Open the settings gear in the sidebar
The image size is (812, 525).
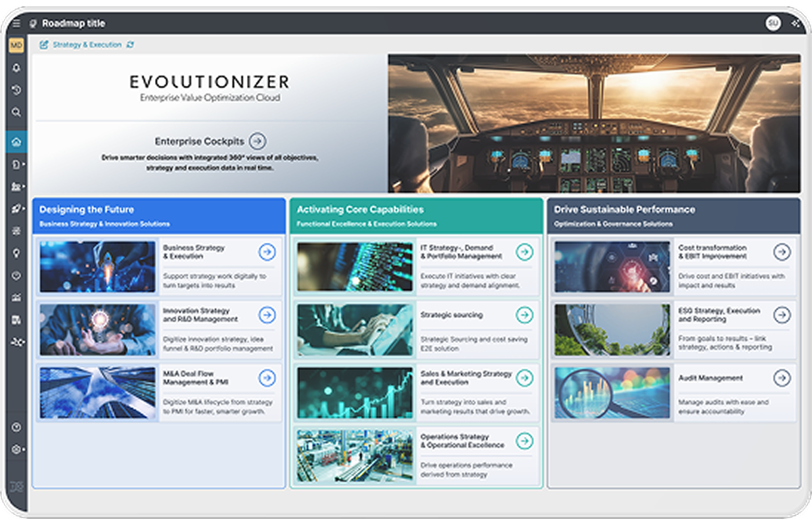[17, 449]
